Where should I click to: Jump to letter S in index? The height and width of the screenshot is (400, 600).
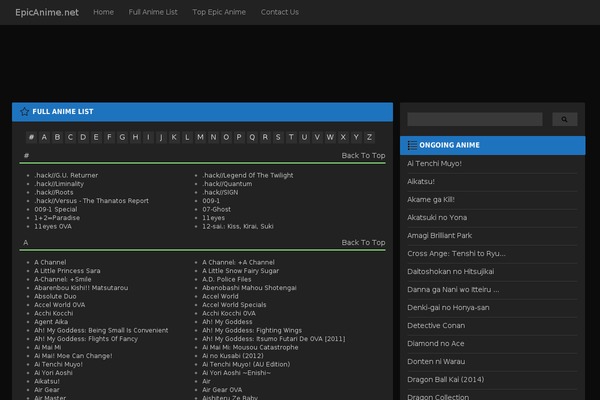pos(278,137)
